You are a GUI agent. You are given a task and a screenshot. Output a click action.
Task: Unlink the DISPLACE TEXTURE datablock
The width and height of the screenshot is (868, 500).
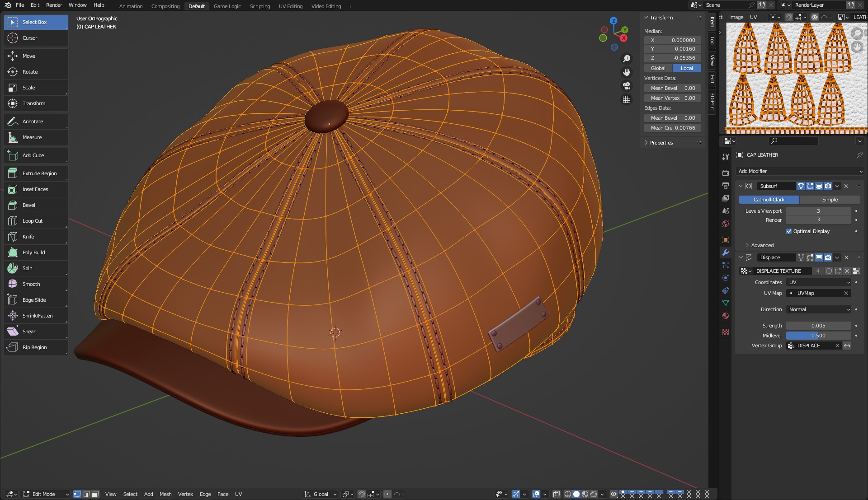847,271
